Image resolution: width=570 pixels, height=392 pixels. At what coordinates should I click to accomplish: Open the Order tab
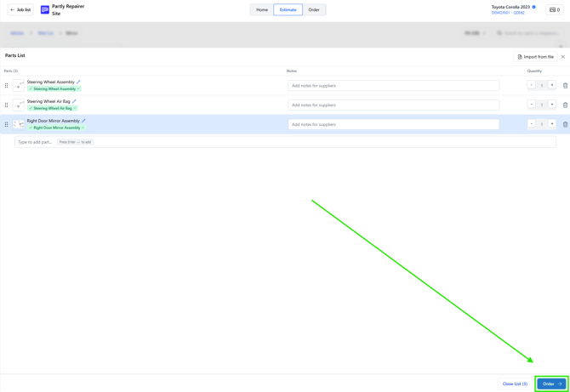(314, 10)
